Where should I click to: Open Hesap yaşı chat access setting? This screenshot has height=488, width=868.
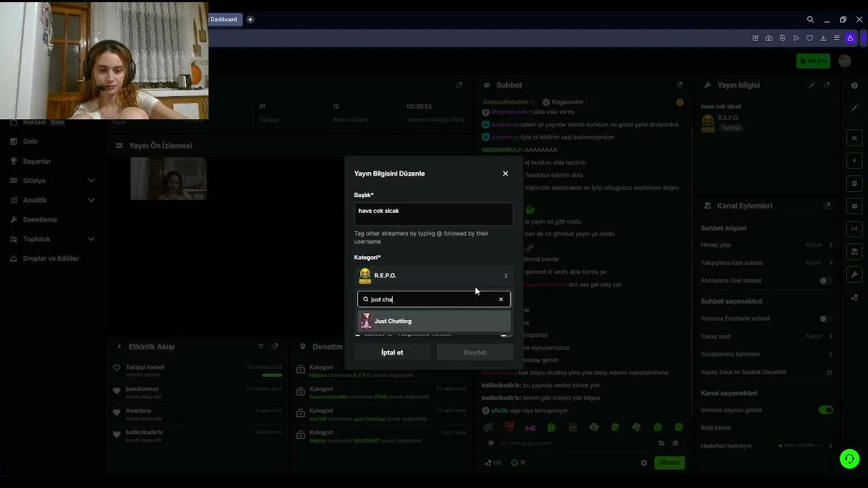767,245
